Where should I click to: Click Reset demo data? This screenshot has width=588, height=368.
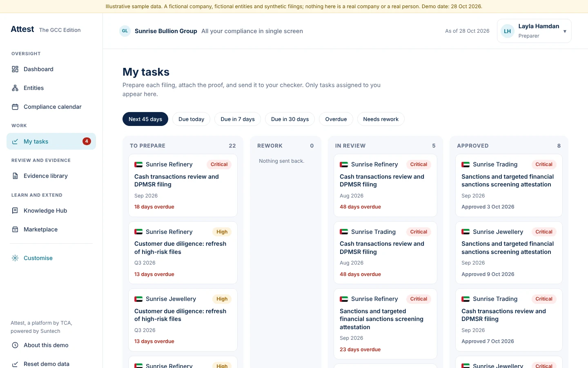pos(51,364)
